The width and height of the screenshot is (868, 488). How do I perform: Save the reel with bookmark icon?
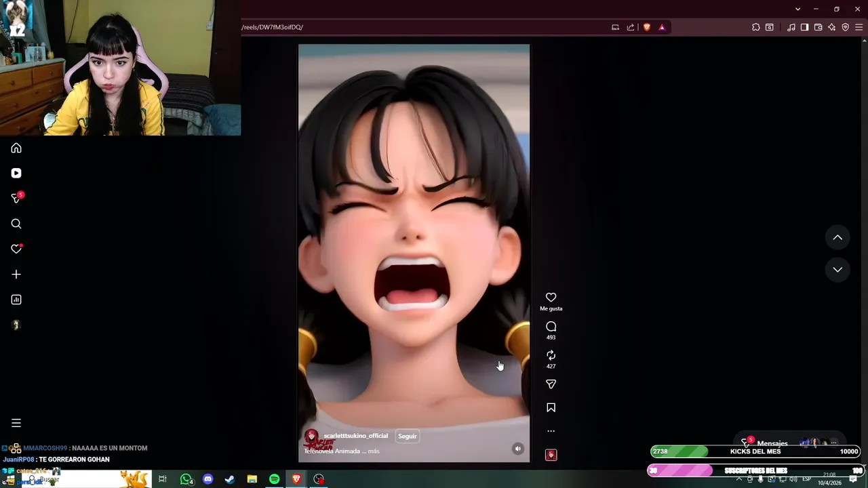coord(551,407)
